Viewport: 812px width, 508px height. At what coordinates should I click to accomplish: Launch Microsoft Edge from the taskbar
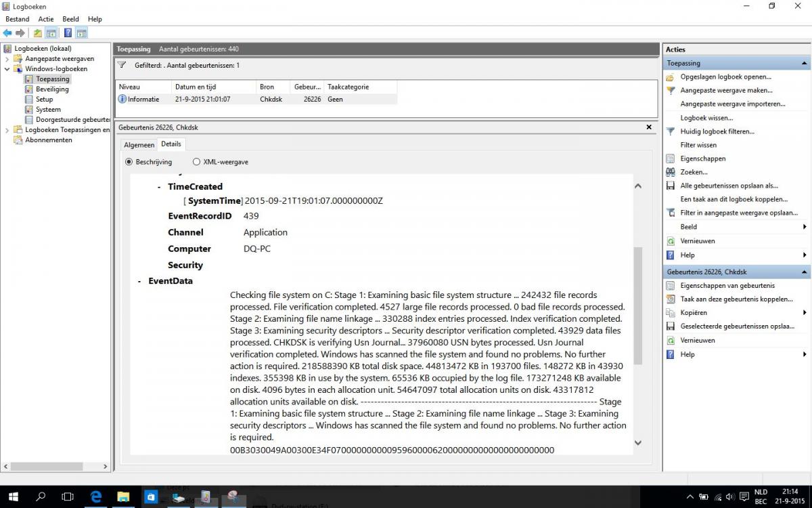point(95,496)
